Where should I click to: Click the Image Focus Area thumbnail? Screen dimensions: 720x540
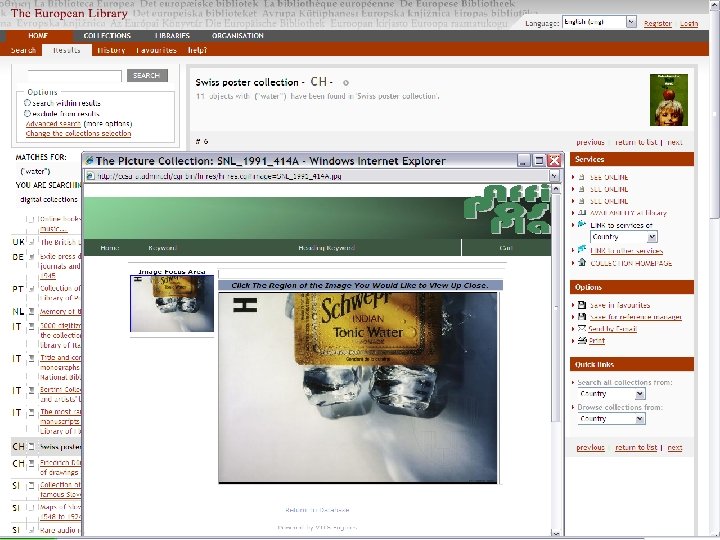172,303
